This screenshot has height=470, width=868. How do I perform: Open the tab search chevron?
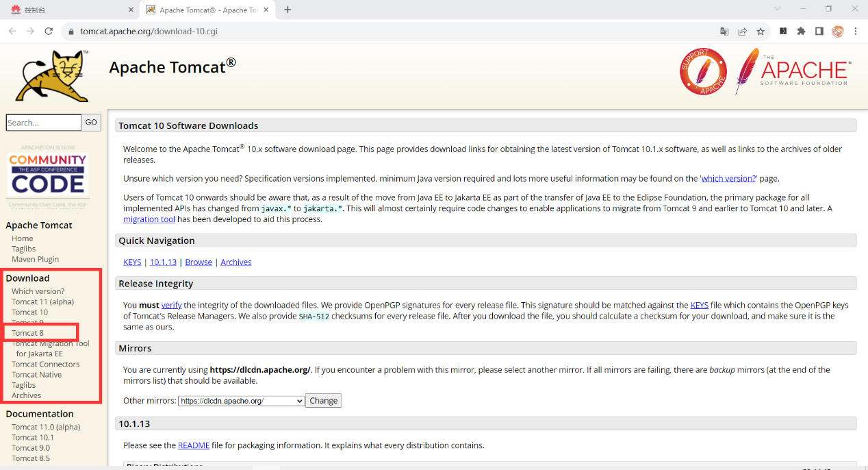[778, 9]
